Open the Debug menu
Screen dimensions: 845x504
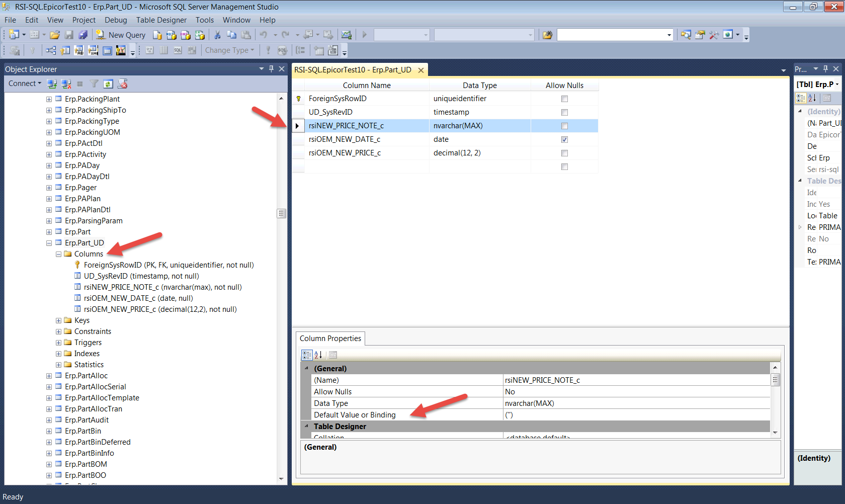coord(116,20)
